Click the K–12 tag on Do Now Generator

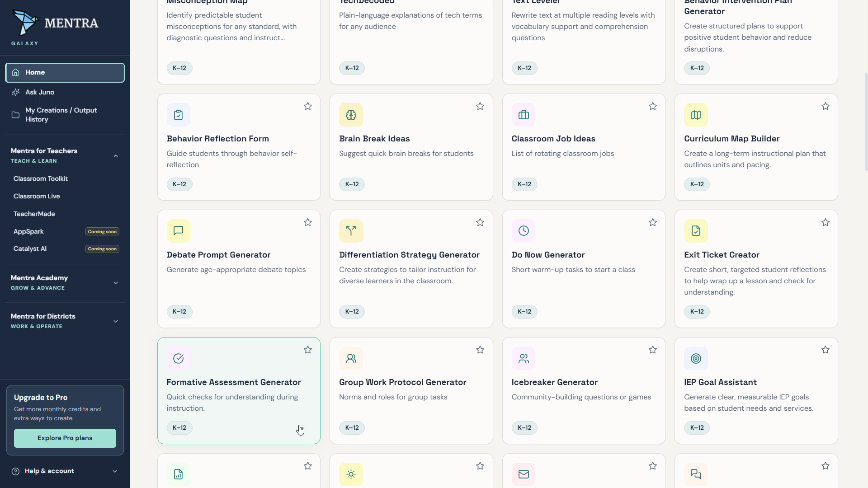coord(524,312)
